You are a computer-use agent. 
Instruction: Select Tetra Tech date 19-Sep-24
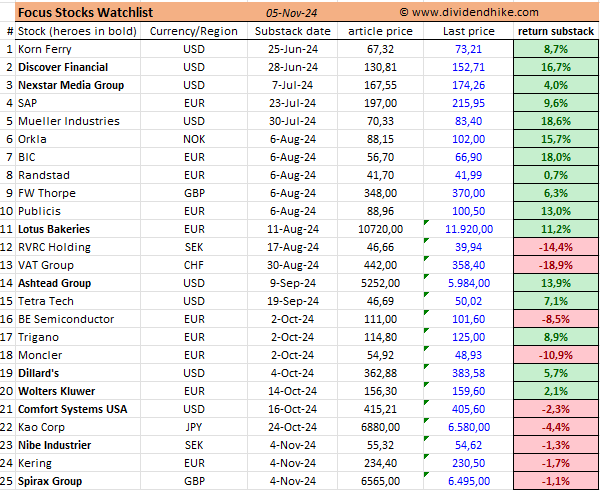(293, 301)
